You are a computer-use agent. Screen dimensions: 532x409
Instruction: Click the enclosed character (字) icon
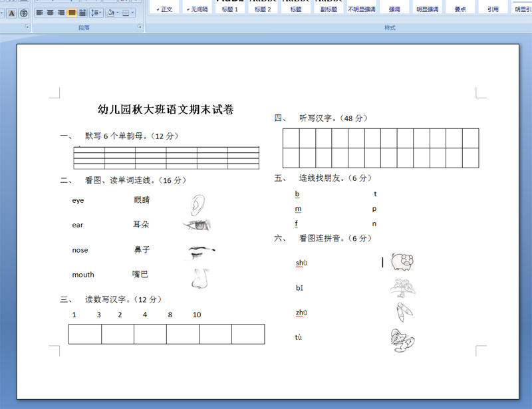point(24,13)
